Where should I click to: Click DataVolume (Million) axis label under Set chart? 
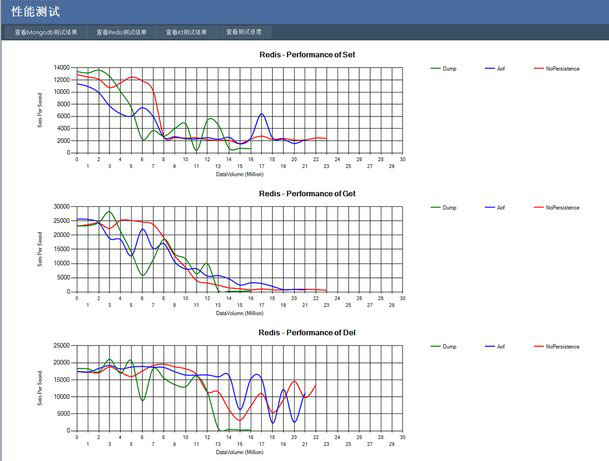[x=239, y=173]
